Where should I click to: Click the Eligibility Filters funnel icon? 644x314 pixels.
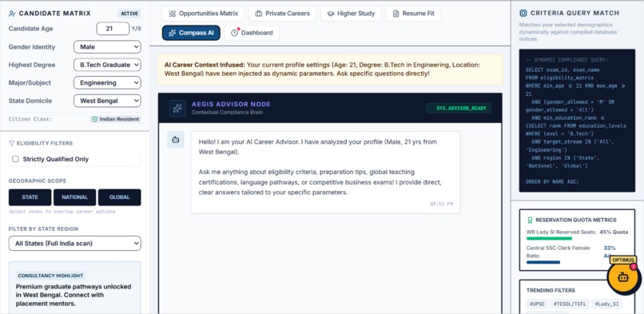point(11,143)
